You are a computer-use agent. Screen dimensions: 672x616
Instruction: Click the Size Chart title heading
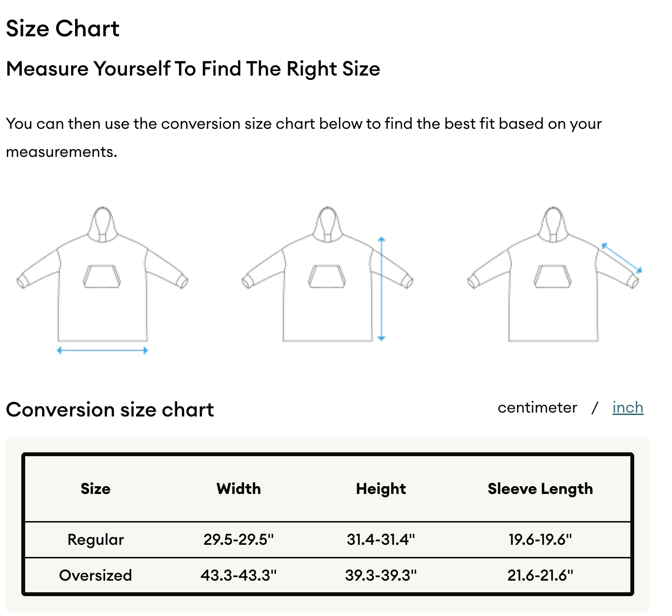pyautogui.click(x=62, y=29)
